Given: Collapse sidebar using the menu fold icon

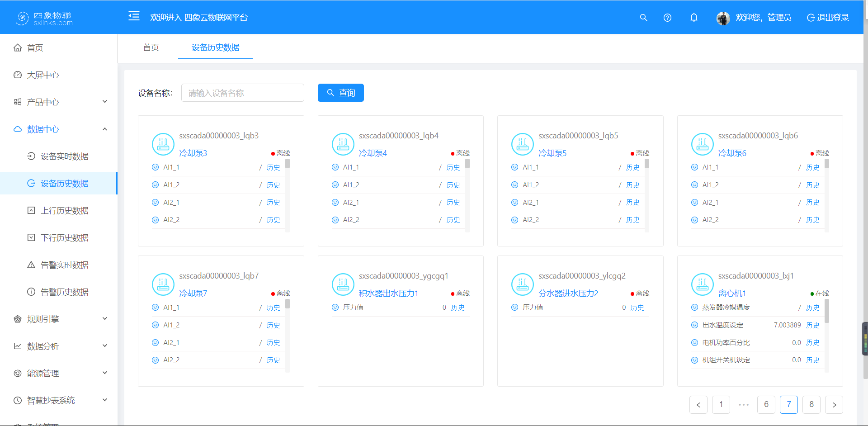Looking at the screenshot, I should 134,16.
